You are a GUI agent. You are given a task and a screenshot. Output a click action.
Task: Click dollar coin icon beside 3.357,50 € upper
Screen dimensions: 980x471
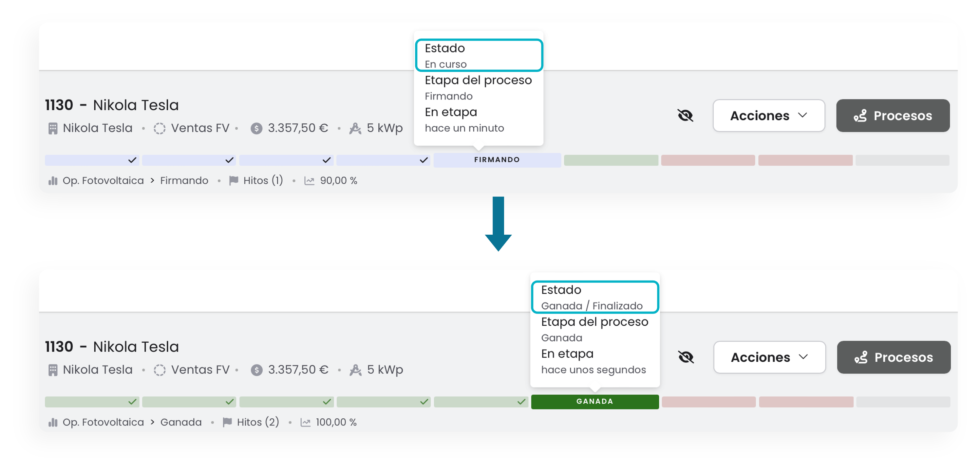tap(256, 129)
